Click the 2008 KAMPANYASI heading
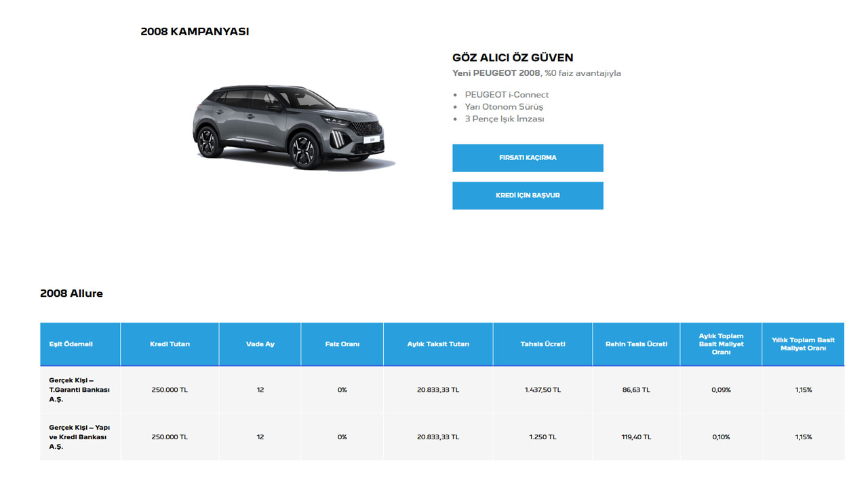 pyautogui.click(x=195, y=32)
